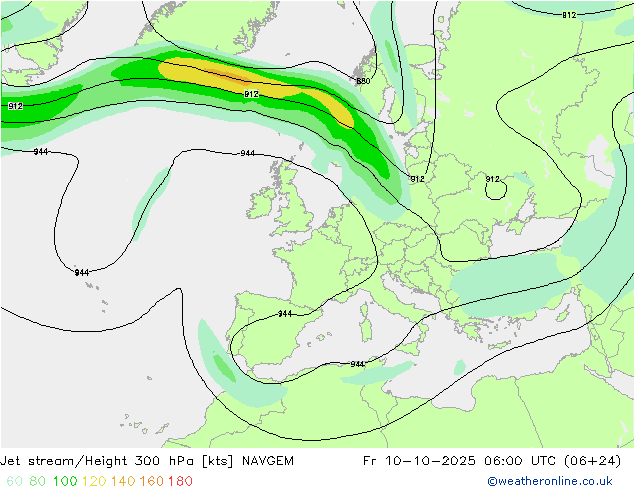Click the 912 label at the left edge
This screenshot has height=490, width=634.
coord(15,106)
